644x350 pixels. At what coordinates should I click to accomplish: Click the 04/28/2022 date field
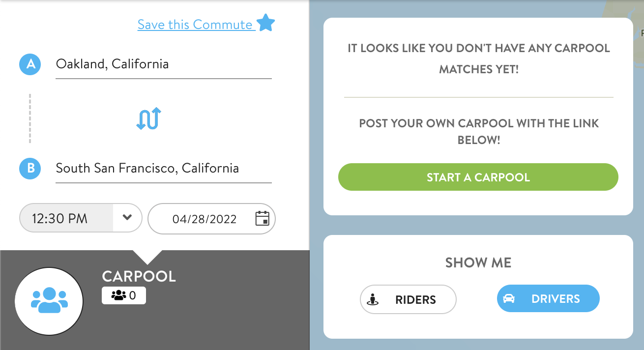tap(211, 219)
